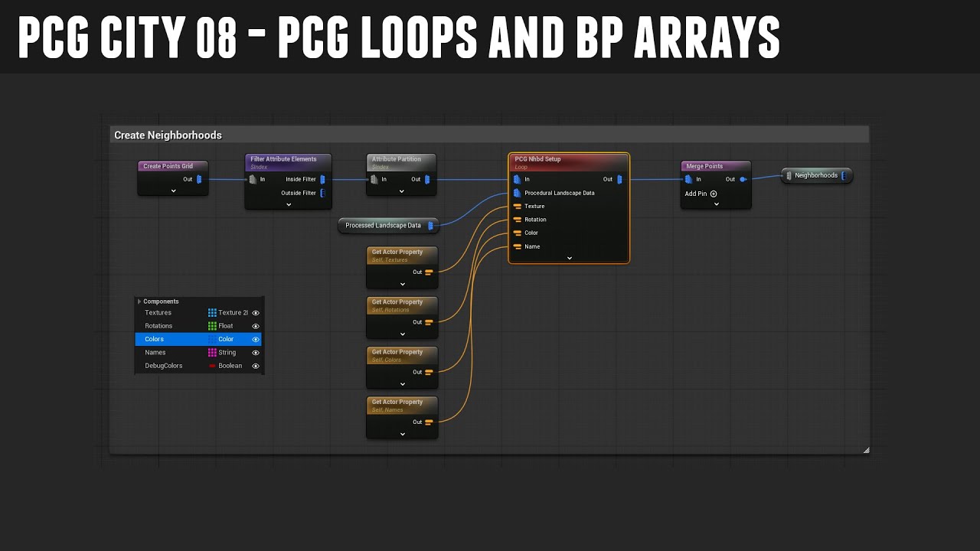Viewport: 980px width, 551px height.
Task: Select the Rotations variable row
Action: coord(199,326)
